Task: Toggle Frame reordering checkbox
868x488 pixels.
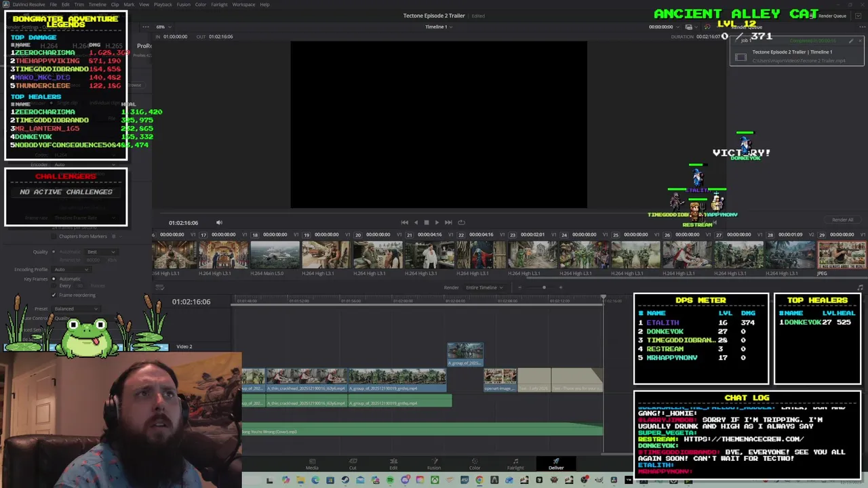Action: [x=54, y=295]
